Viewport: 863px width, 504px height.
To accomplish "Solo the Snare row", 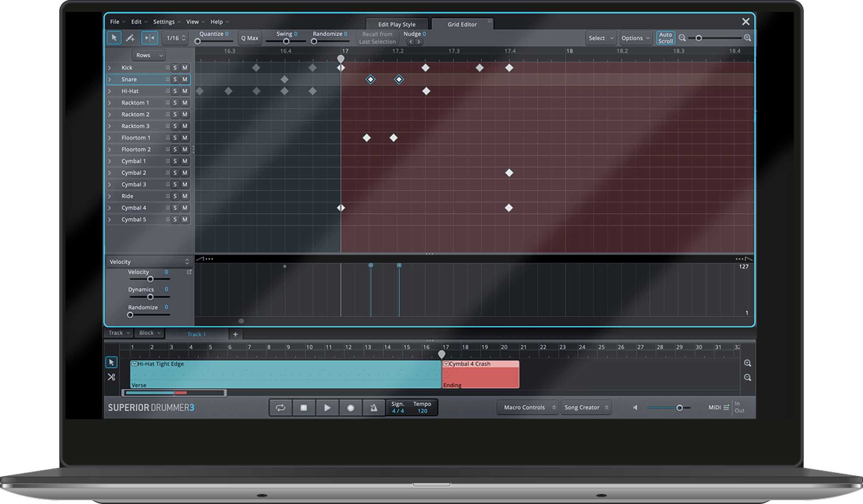I will click(x=175, y=79).
